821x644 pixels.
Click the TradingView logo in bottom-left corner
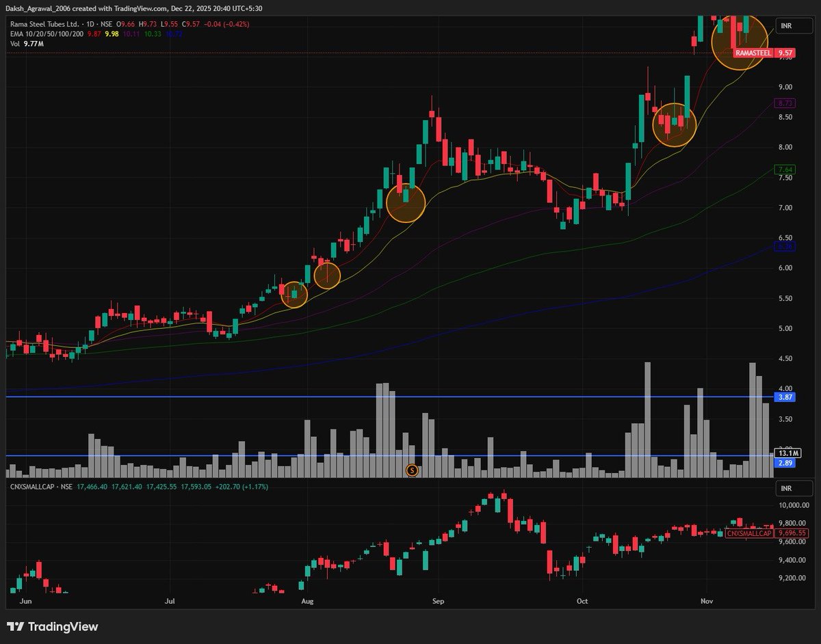pos(51,626)
